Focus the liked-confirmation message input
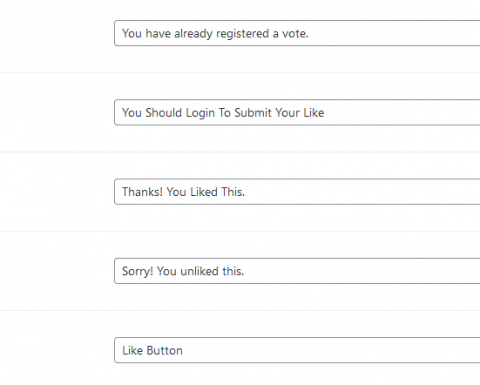Viewport: 480px width, 385px height. coord(297,192)
